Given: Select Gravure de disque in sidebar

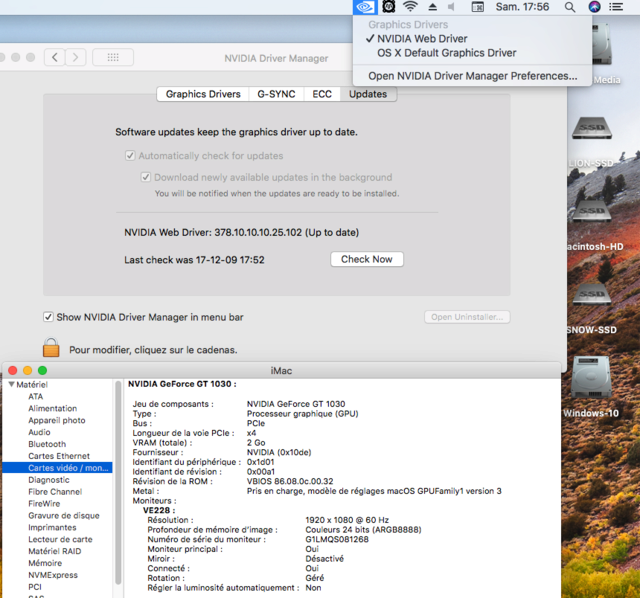Looking at the screenshot, I should [x=64, y=516].
